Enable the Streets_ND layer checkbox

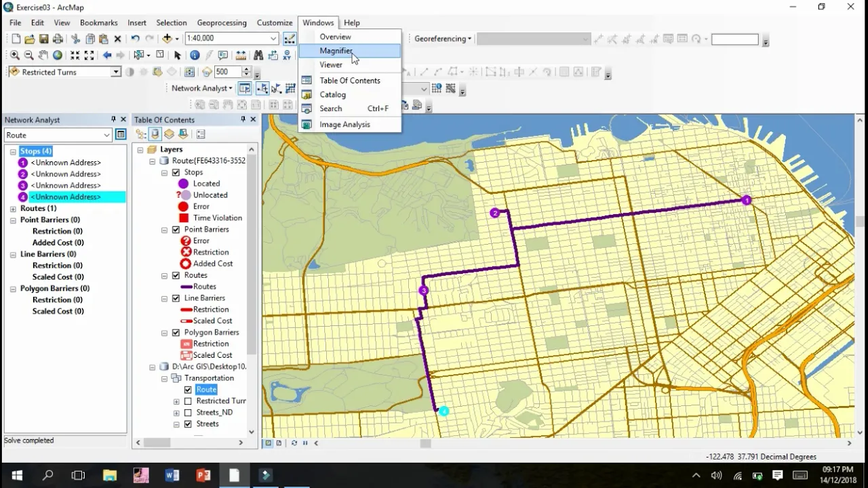pos(188,413)
